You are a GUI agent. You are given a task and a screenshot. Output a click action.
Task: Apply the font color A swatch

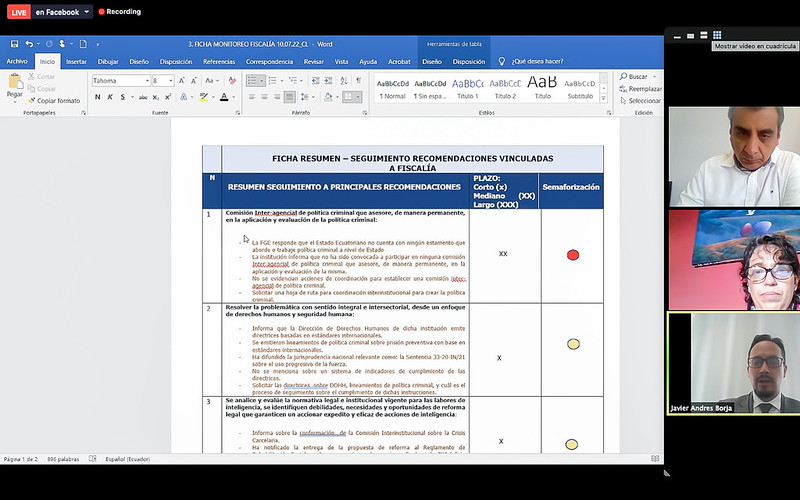(x=224, y=97)
